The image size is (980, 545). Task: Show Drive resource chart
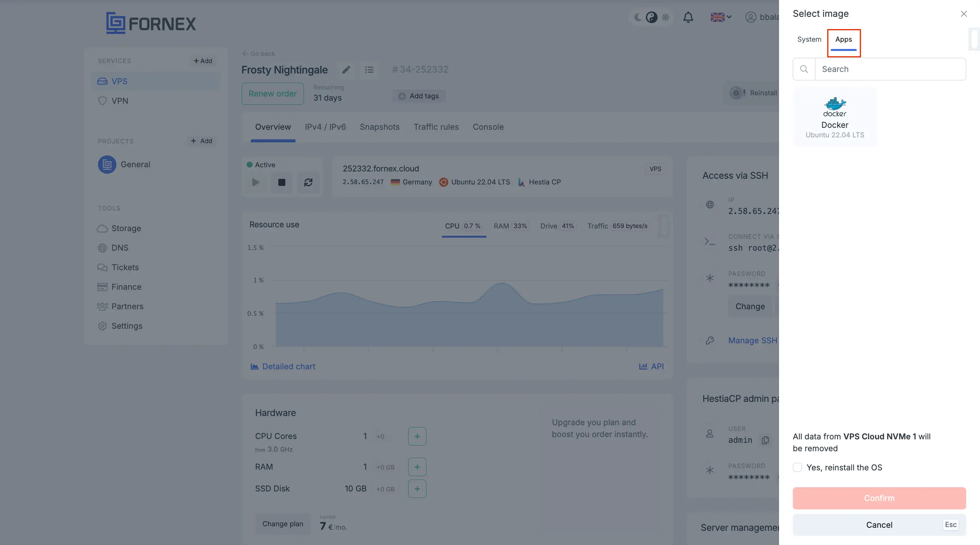pos(557,226)
